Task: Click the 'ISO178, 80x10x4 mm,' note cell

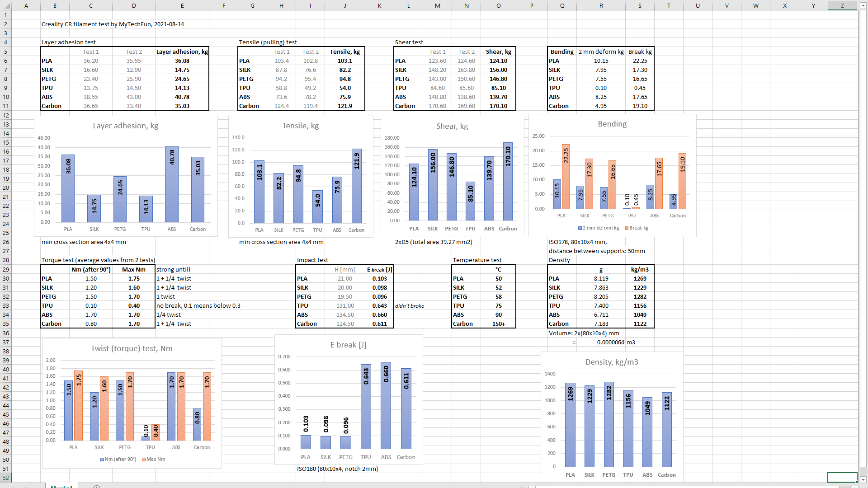Action: click(578, 242)
